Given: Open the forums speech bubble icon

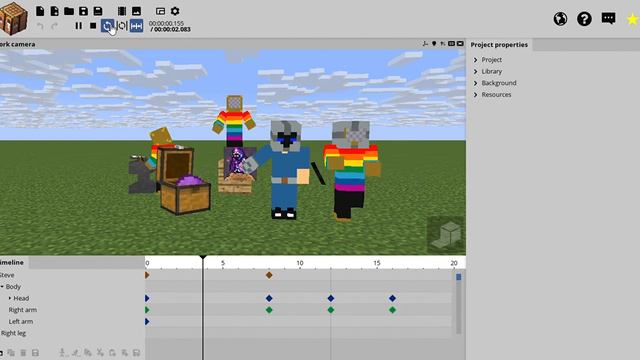Looking at the screenshot, I should 608,18.
